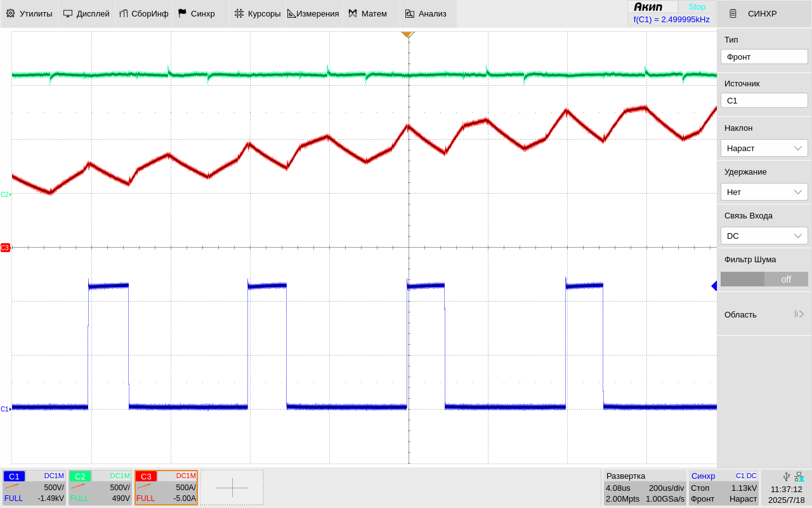Open the Курсоры cursors icon
Image resolution: width=812 pixels, height=508 pixels.
coord(239,13)
